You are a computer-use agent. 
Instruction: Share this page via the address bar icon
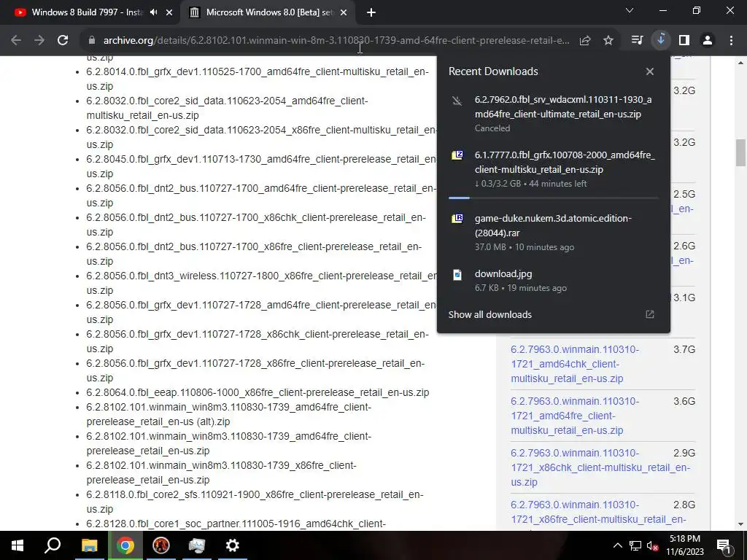click(x=585, y=41)
